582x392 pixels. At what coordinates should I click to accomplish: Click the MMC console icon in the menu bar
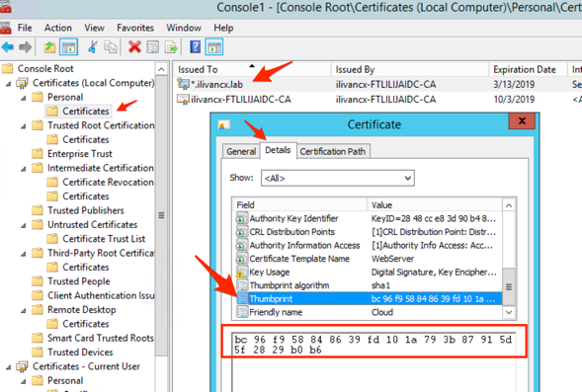6,28
